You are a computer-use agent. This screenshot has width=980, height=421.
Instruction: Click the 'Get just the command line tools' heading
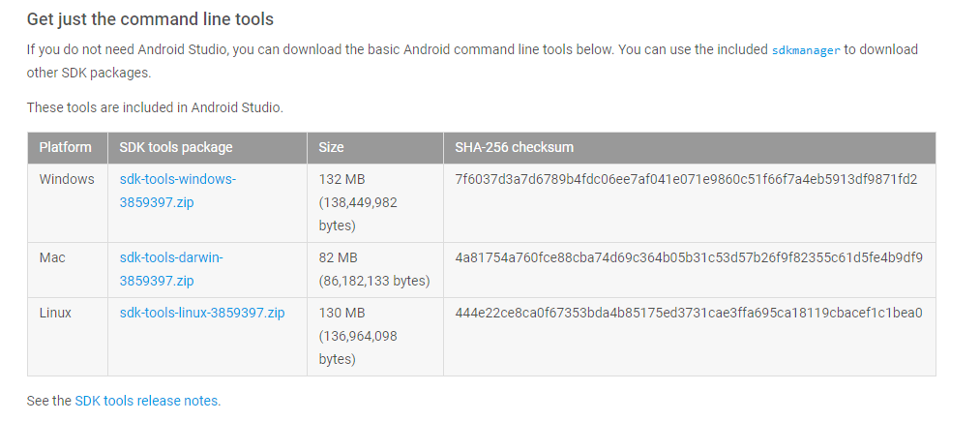150,19
